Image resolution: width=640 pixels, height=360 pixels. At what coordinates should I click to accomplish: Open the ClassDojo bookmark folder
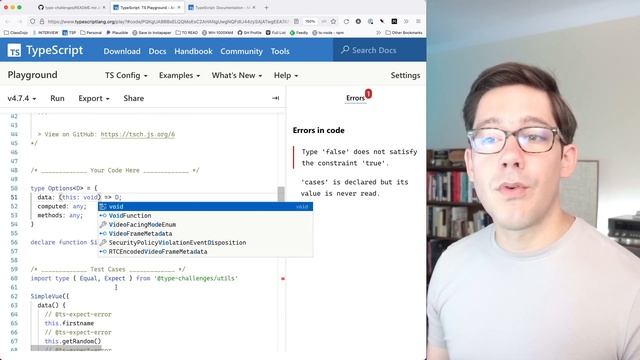(16, 32)
